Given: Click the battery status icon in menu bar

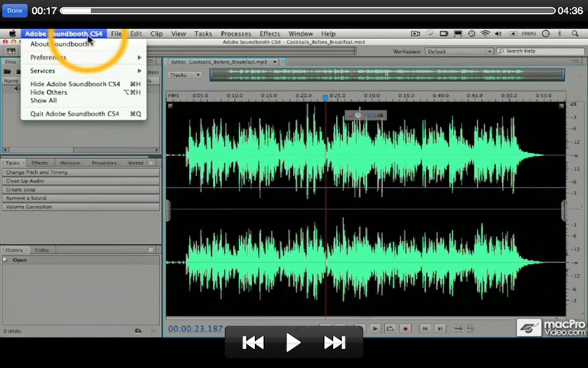Looking at the screenshot, I should [x=513, y=33].
